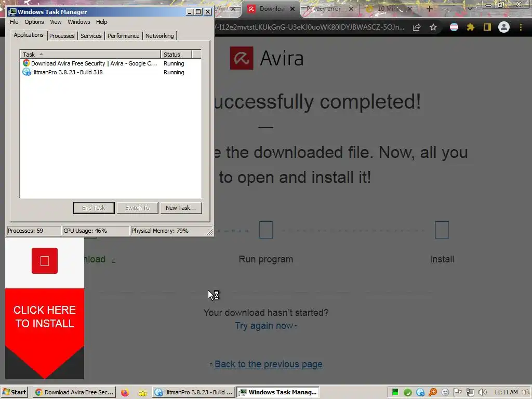Open the View menu in Task Manager
Screen dimensions: 532x399
tap(56, 22)
